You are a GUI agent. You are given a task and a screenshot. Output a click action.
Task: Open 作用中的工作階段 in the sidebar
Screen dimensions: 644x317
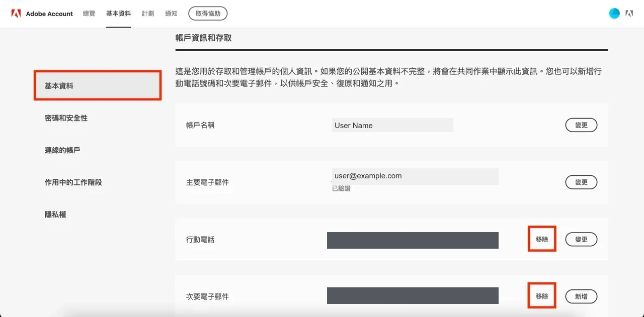pyautogui.click(x=73, y=182)
